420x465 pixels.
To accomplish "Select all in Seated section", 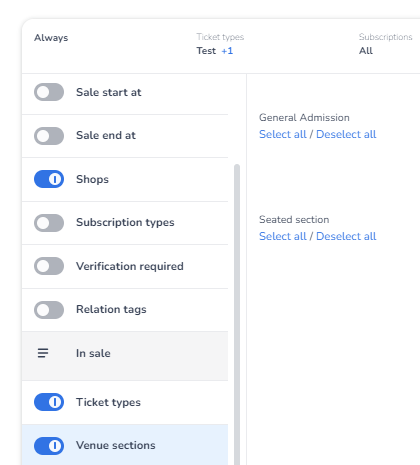I will click(283, 236).
